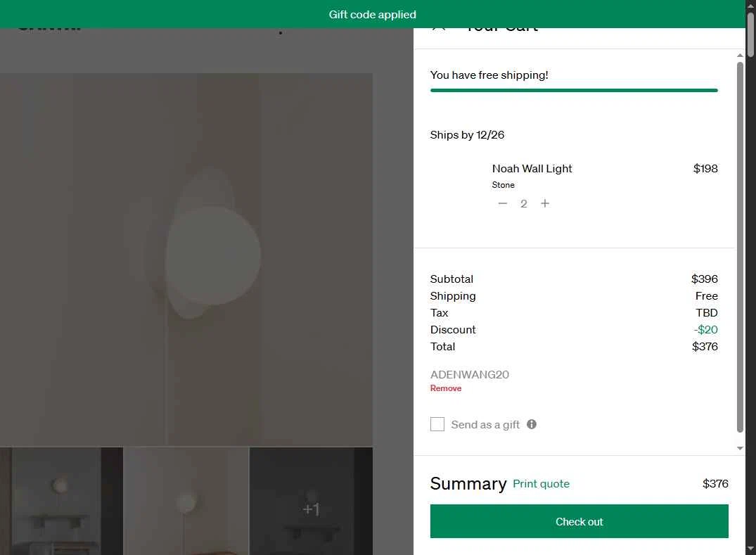Open the Noah Wall Light product name
This screenshot has height=555, width=756.
click(x=532, y=169)
